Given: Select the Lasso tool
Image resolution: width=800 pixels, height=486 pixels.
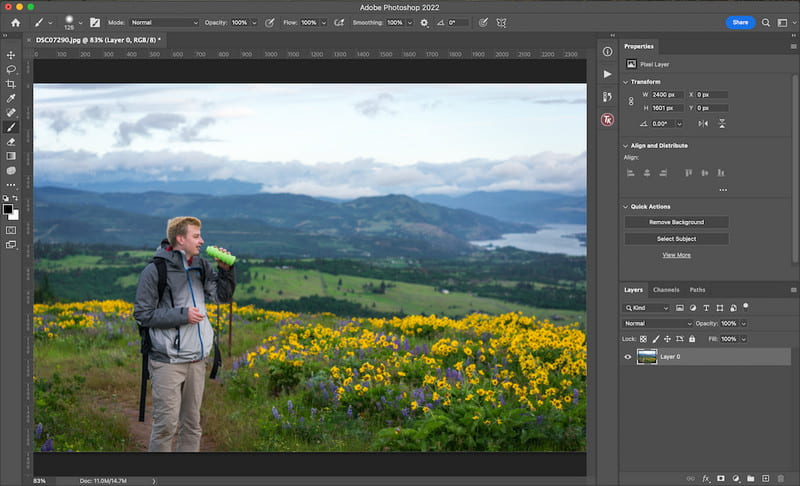Looking at the screenshot, I should (11, 70).
